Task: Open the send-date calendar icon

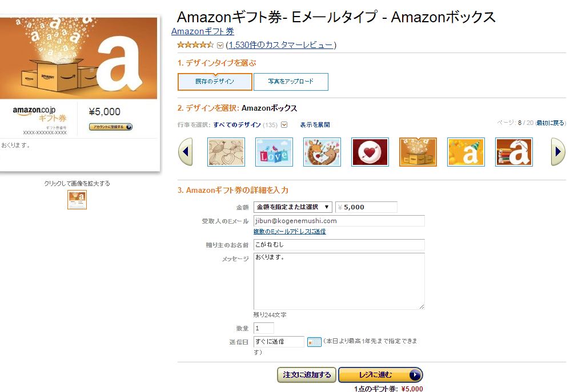Action: (x=314, y=342)
